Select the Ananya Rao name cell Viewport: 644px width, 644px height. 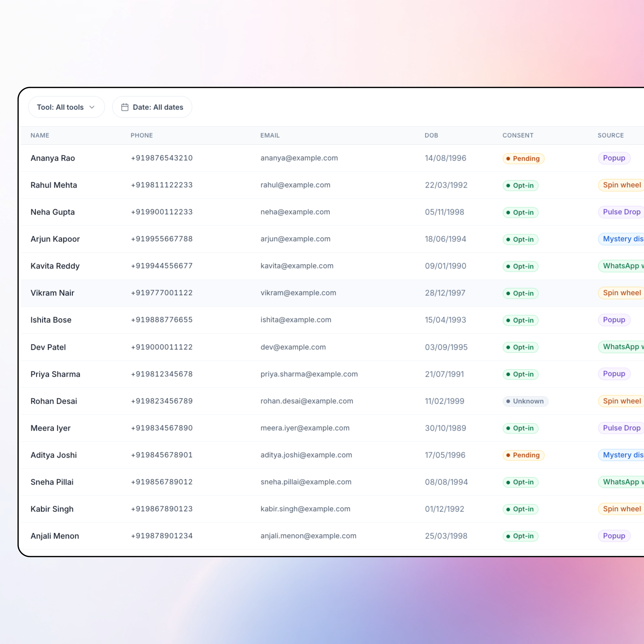point(53,158)
